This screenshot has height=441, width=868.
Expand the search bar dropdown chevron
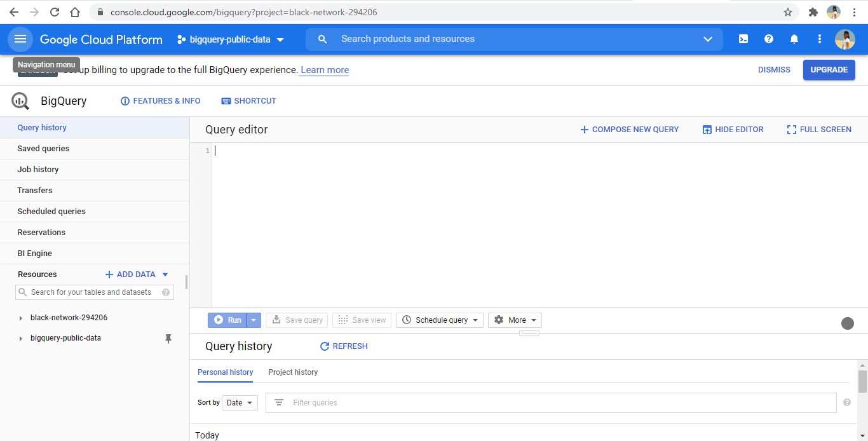pos(708,39)
